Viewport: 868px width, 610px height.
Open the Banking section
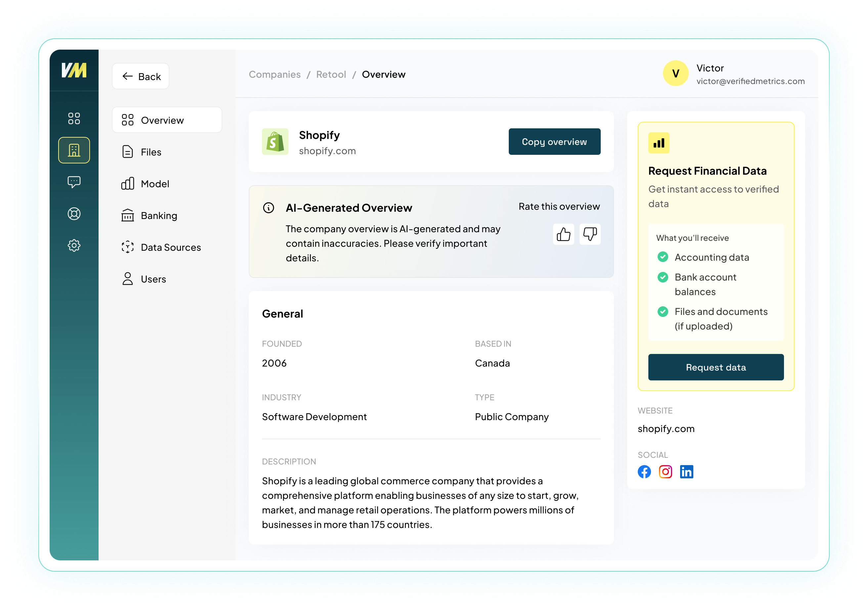pyautogui.click(x=159, y=215)
